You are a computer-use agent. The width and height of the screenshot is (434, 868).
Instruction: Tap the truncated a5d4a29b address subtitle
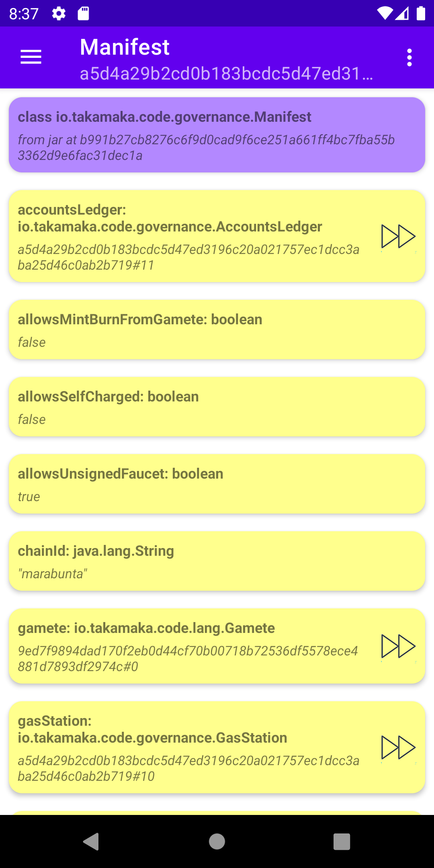pos(226,74)
